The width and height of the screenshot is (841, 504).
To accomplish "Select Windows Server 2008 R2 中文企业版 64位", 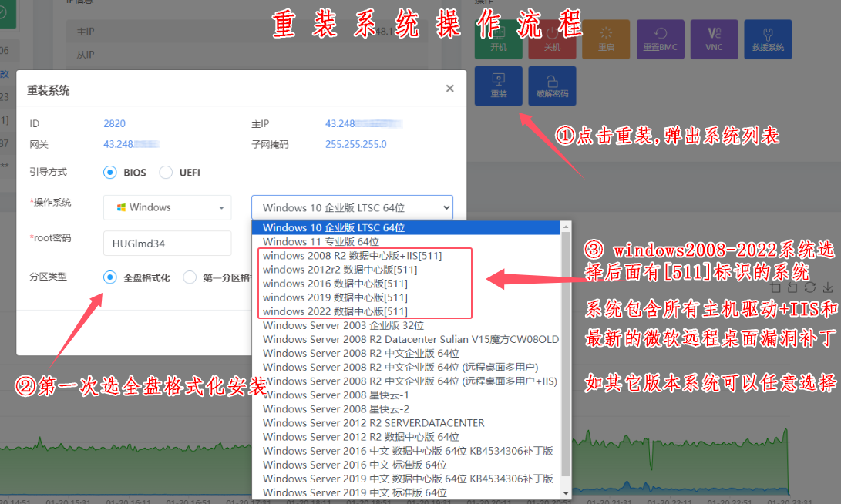I will [x=406, y=353].
